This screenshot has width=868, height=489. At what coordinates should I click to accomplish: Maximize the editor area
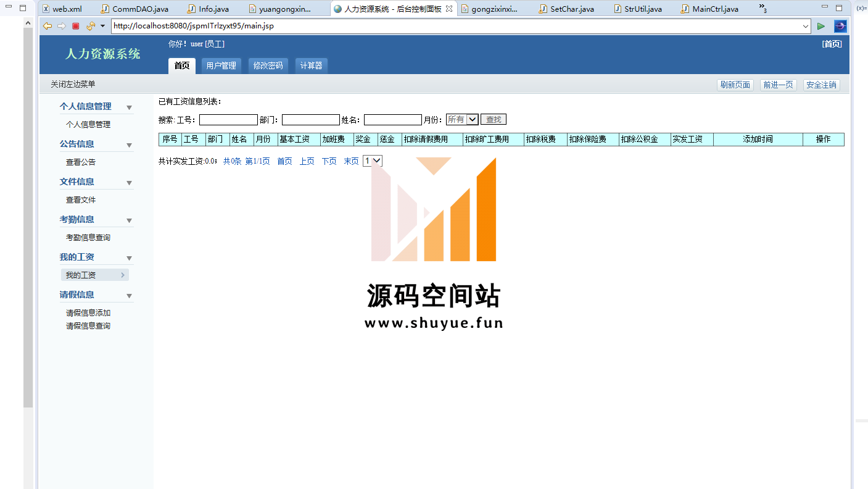pos(839,8)
